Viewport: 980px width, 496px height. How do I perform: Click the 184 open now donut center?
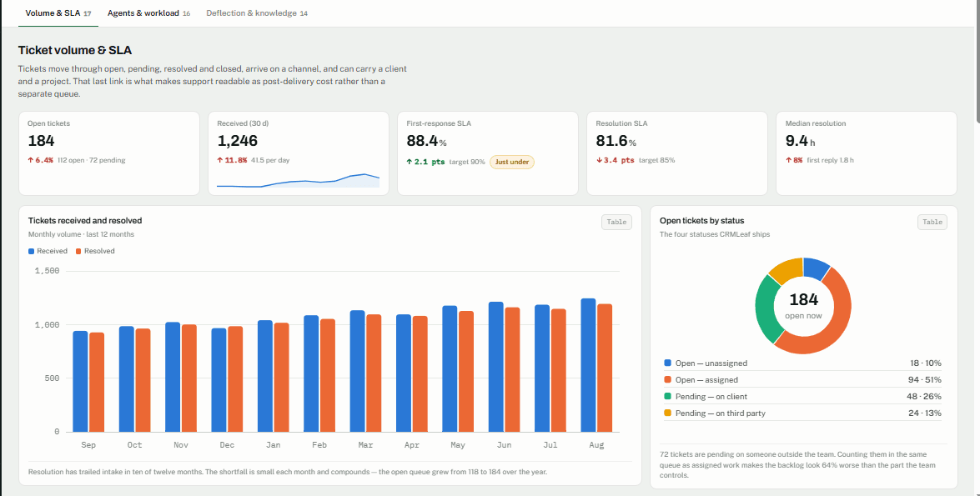click(803, 305)
